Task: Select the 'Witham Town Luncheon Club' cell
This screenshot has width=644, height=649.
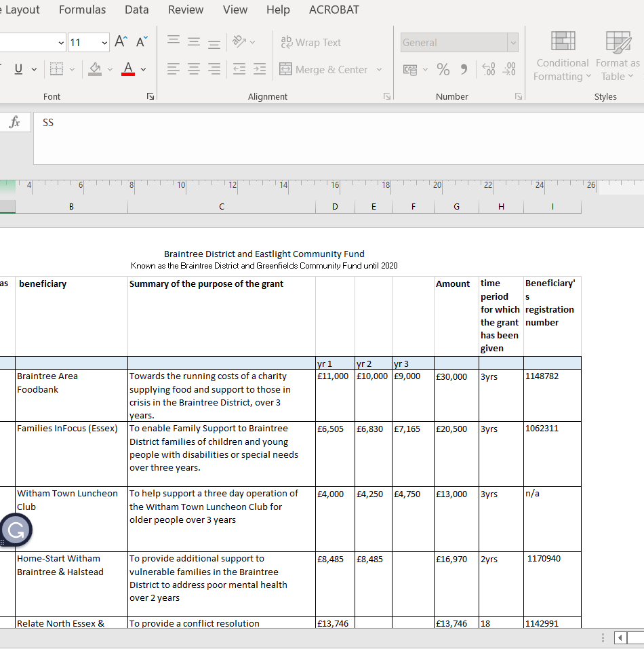Action: click(72, 519)
